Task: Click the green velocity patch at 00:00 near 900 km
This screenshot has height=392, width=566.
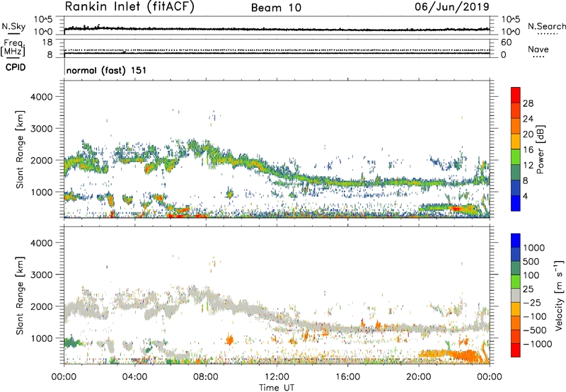Action: coord(71,342)
